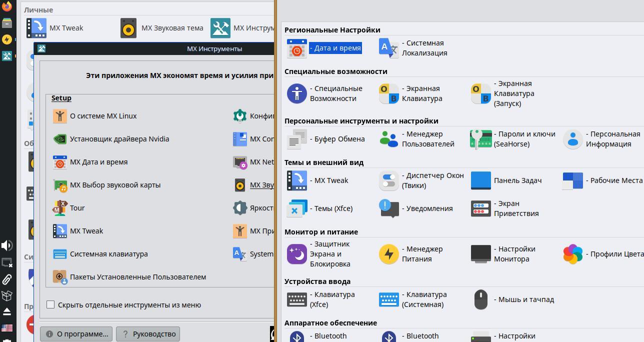Open Менеджер Питания settings
The height and width of the screenshot is (342, 644).
411,254
